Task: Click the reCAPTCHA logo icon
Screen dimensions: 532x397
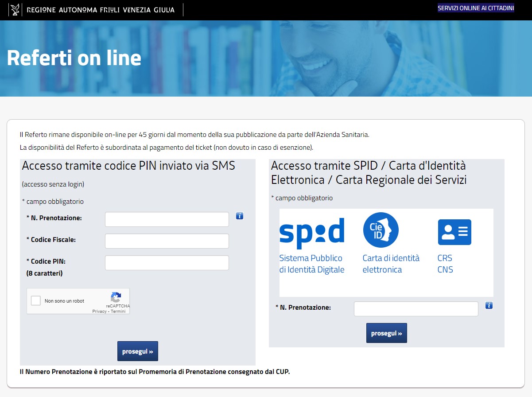Action: pos(116,297)
